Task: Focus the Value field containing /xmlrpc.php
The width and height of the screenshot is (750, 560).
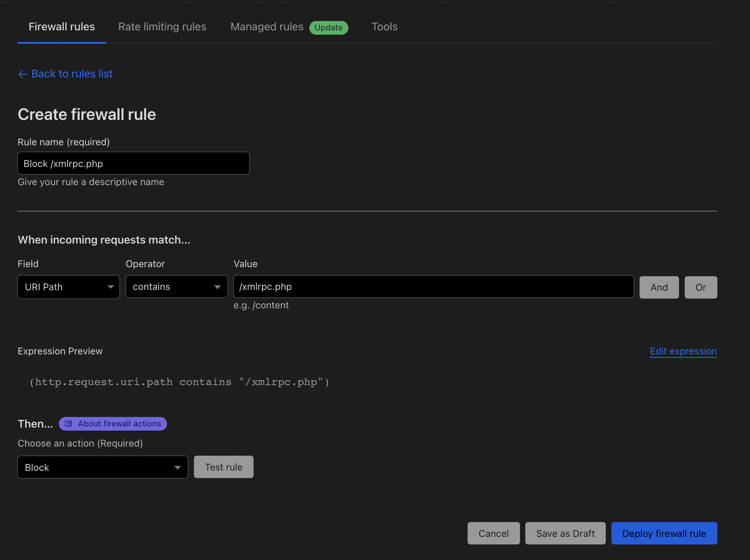Action: pyautogui.click(x=433, y=287)
